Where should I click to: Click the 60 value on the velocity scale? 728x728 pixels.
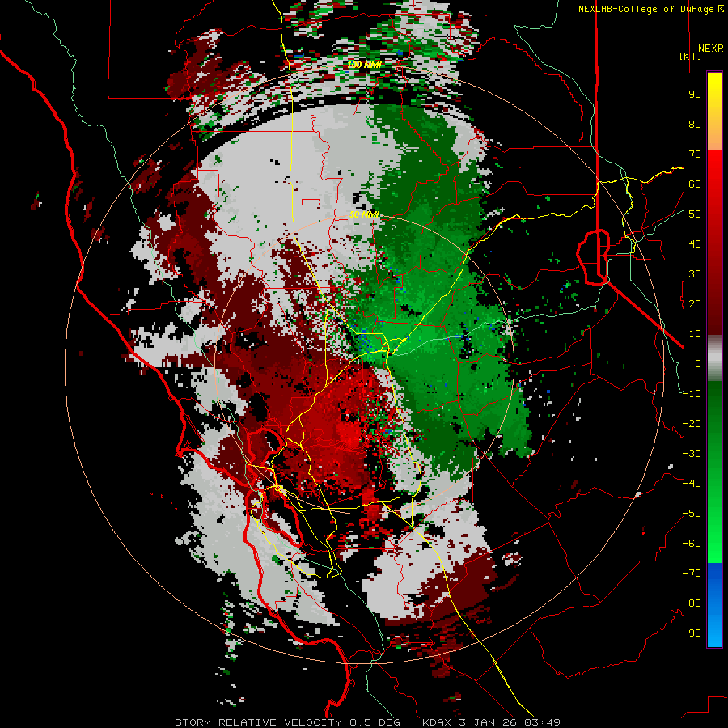pos(695,184)
